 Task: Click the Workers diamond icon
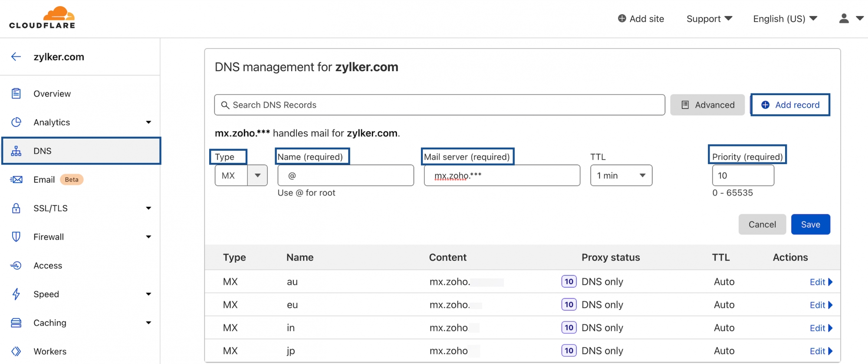click(16, 351)
